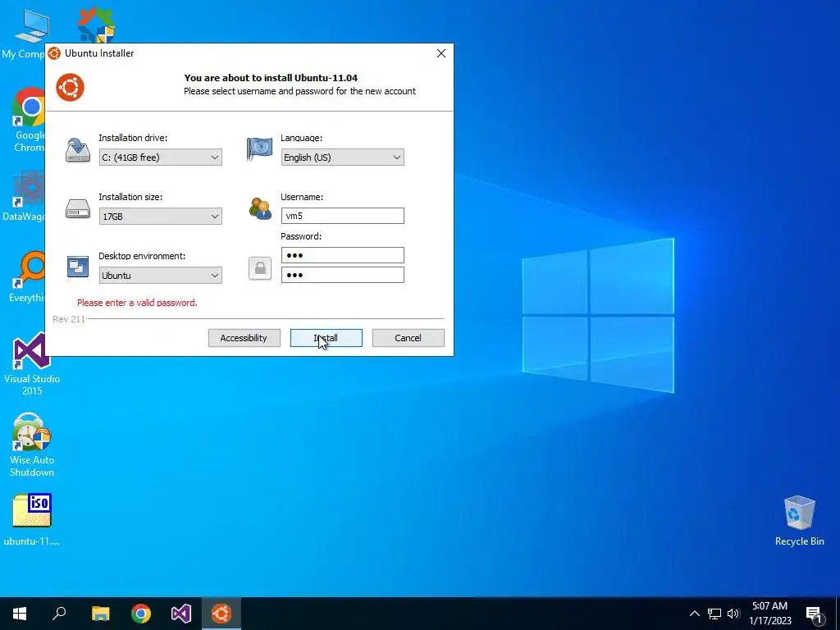Open taskbar search magnifier

coord(59,614)
